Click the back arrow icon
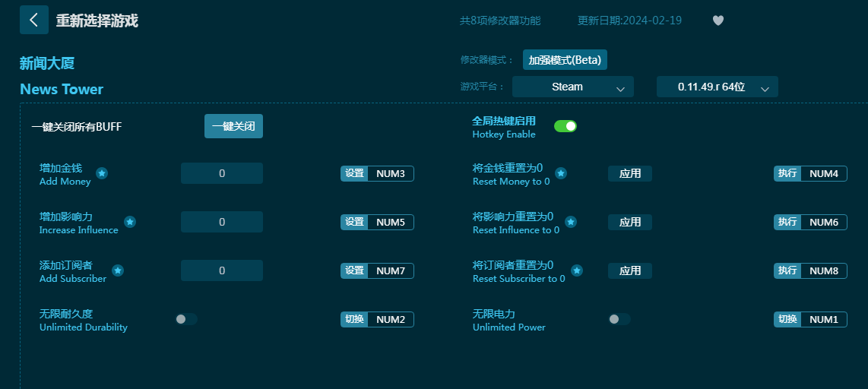Image resolution: width=868 pixels, height=389 pixels. (x=33, y=20)
